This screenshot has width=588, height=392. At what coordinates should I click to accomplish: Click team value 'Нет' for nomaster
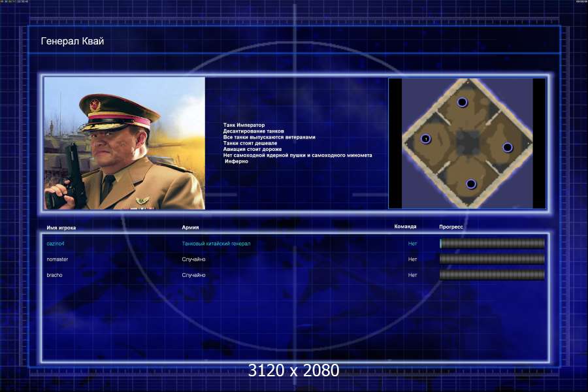pos(412,259)
